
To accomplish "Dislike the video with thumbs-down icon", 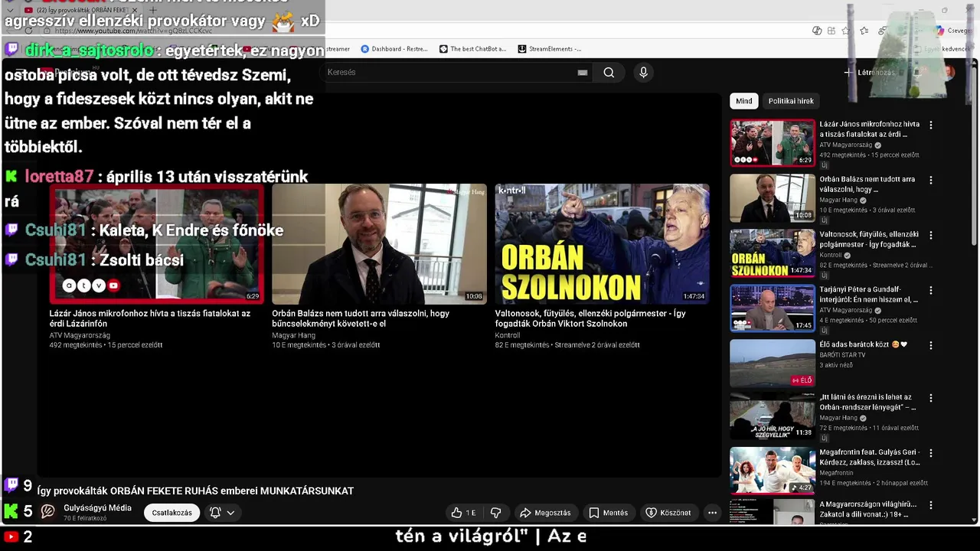I will 495,513.
